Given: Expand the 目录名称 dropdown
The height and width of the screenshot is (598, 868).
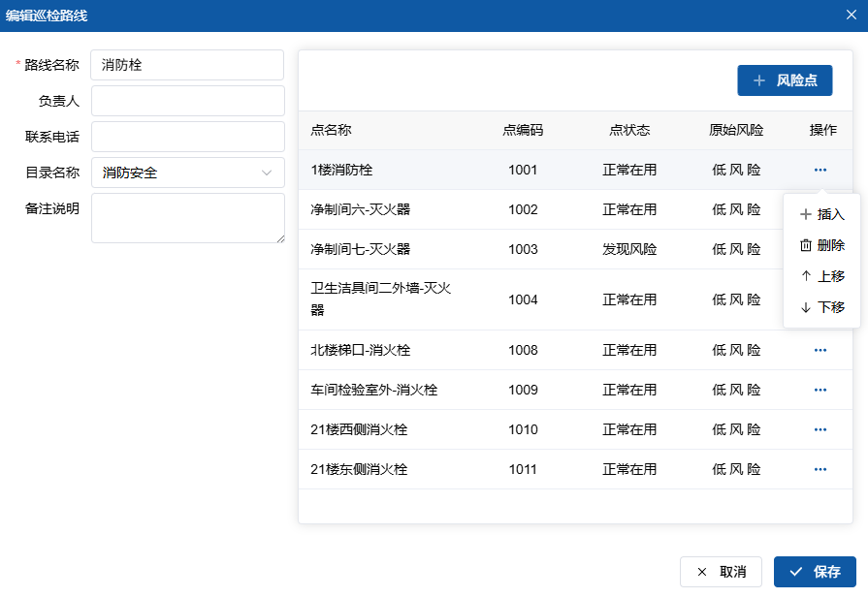Looking at the screenshot, I should pos(187,173).
